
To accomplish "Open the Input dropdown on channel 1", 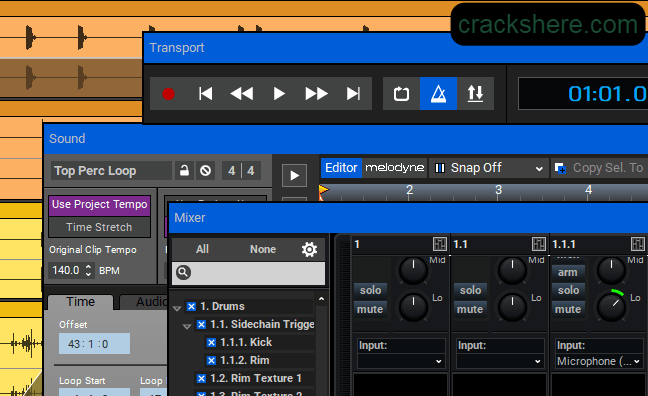I will 401,361.
